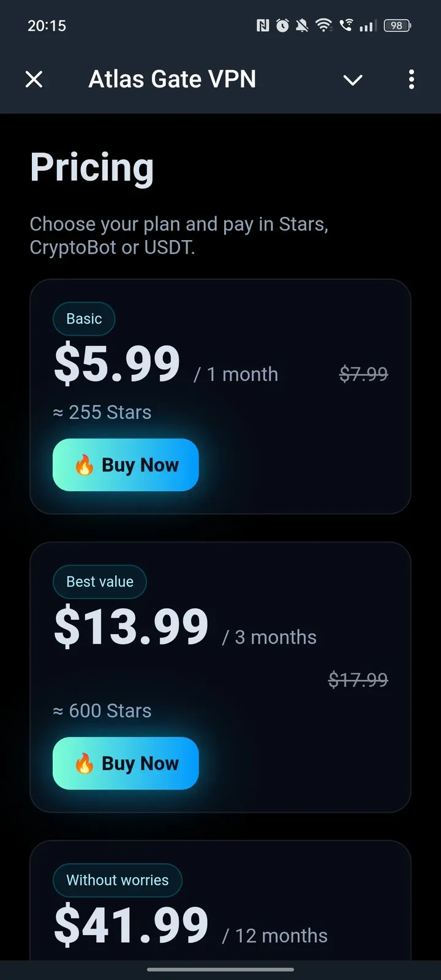Tap the Without worries badge

118,880
